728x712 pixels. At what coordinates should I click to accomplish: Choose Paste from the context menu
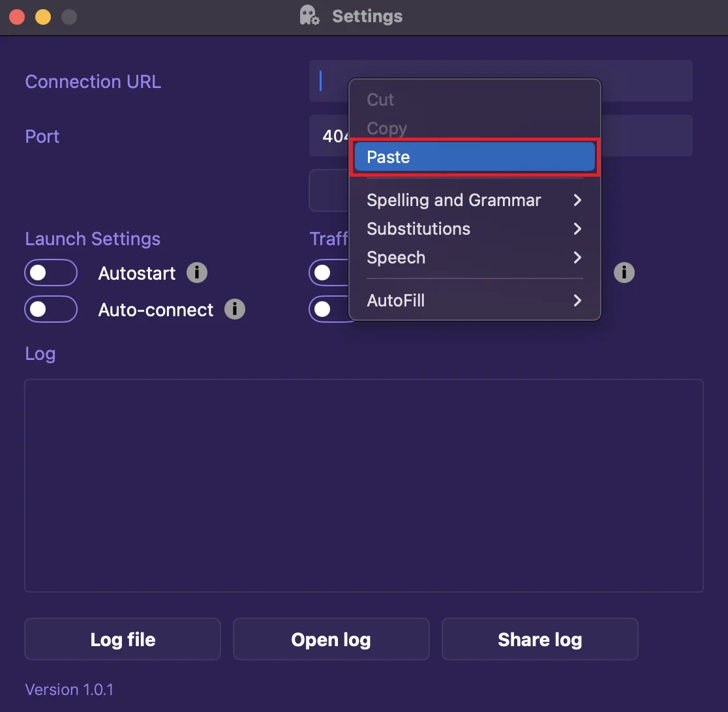(474, 157)
